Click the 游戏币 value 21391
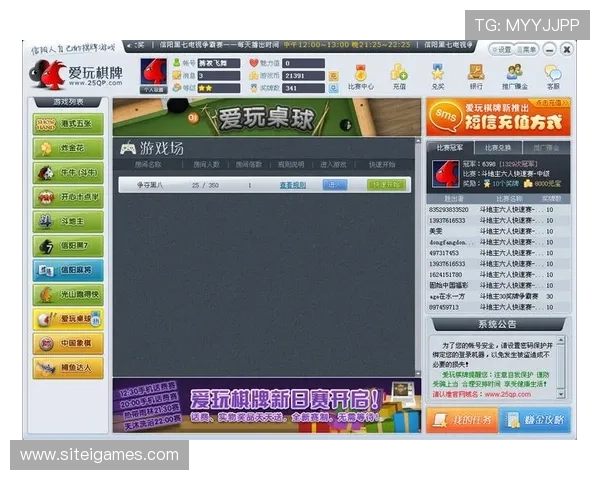 coord(303,76)
